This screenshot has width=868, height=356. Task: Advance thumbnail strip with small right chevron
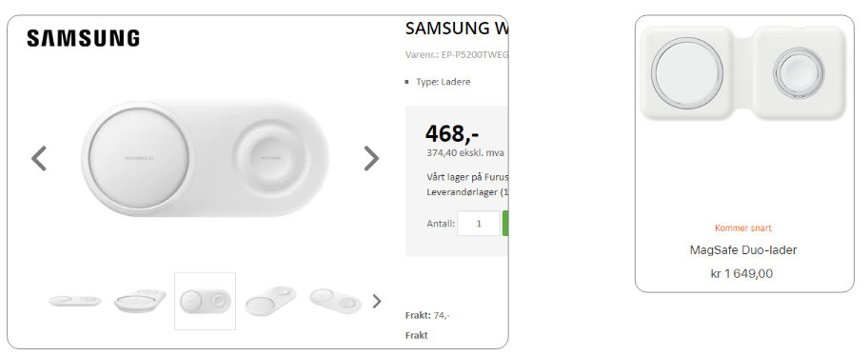pyautogui.click(x=377, y=301)
